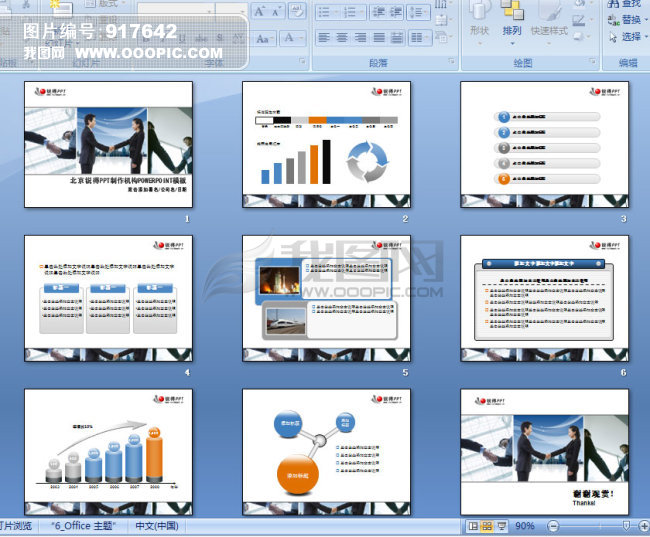Switch to Slide Sorter view button

pos(487,526)
